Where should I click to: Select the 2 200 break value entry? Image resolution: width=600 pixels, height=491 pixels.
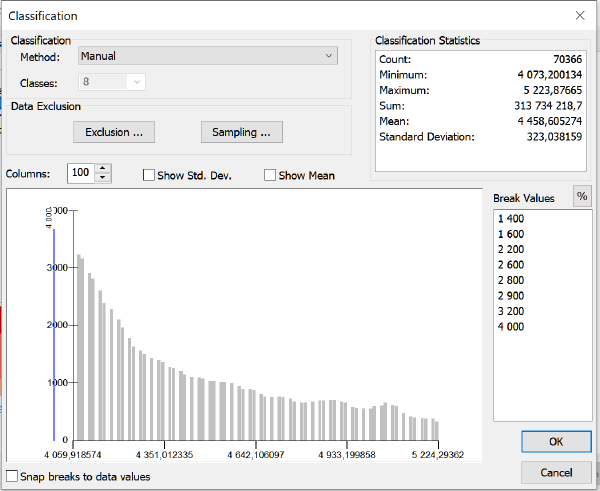pyautogui.click(x=511, y=249)
